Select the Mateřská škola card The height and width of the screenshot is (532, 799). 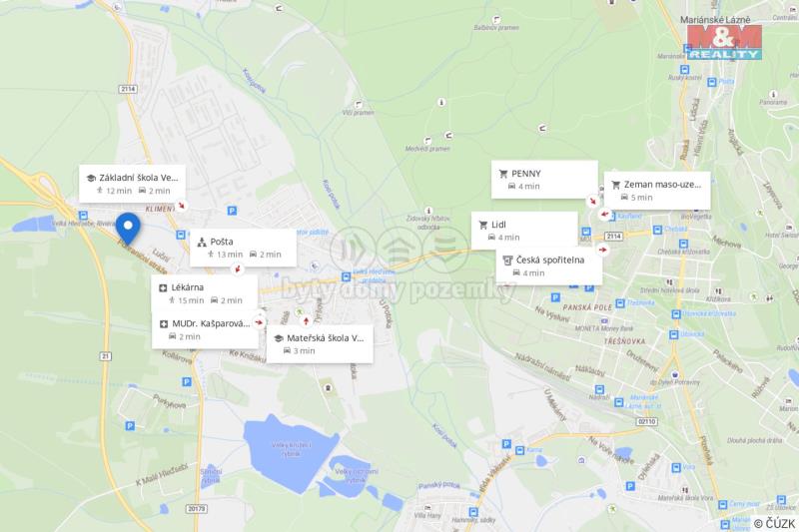click(x=320, y=344)
